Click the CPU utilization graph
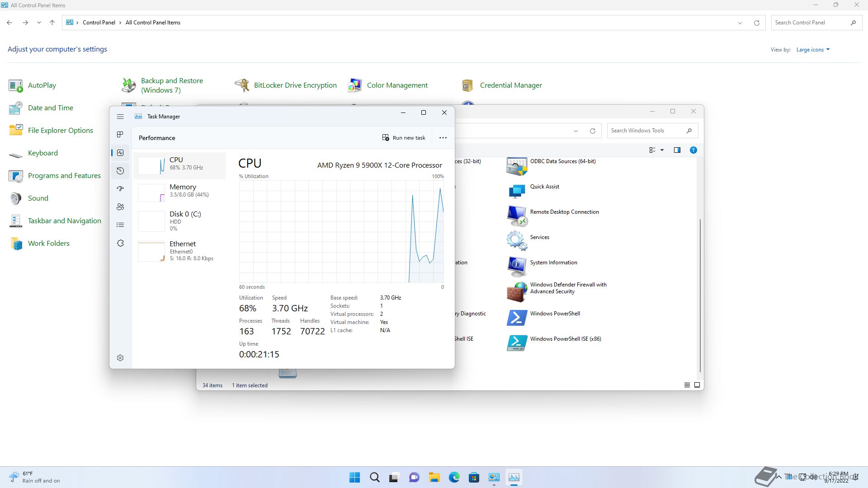The height and width of the screenshot is (488, 868). click(x=341, y=232)
